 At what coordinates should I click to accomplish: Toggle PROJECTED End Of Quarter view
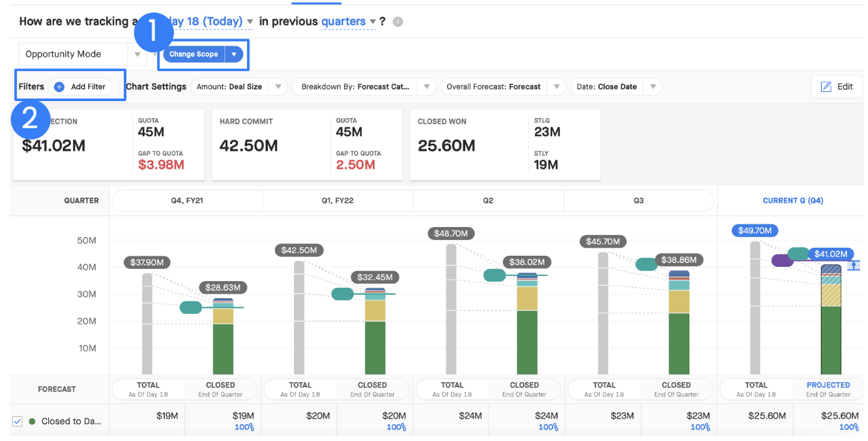point(828,389)
